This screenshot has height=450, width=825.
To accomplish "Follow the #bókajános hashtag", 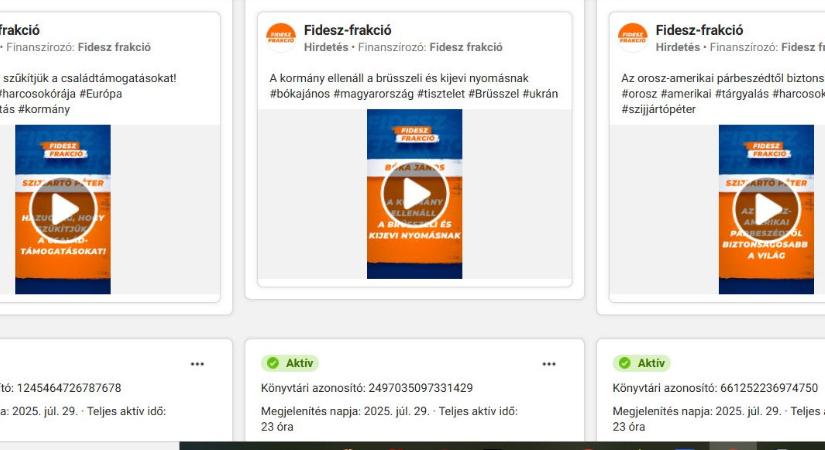I will pos(300,94).
